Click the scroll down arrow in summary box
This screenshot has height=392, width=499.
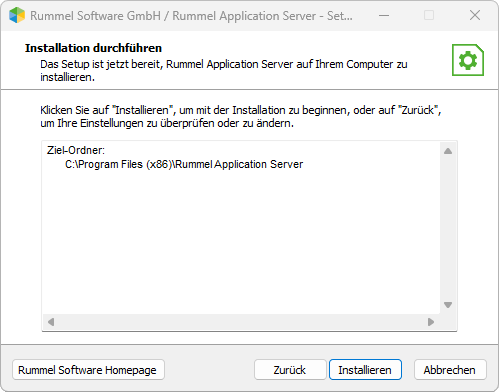[448, 305]
